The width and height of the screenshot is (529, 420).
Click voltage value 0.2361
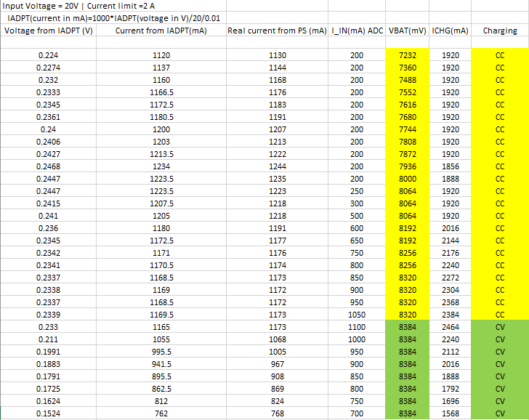[48, 117]
